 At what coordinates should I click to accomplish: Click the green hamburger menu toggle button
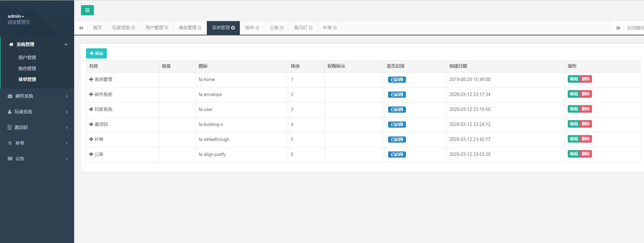pos(87,10)
